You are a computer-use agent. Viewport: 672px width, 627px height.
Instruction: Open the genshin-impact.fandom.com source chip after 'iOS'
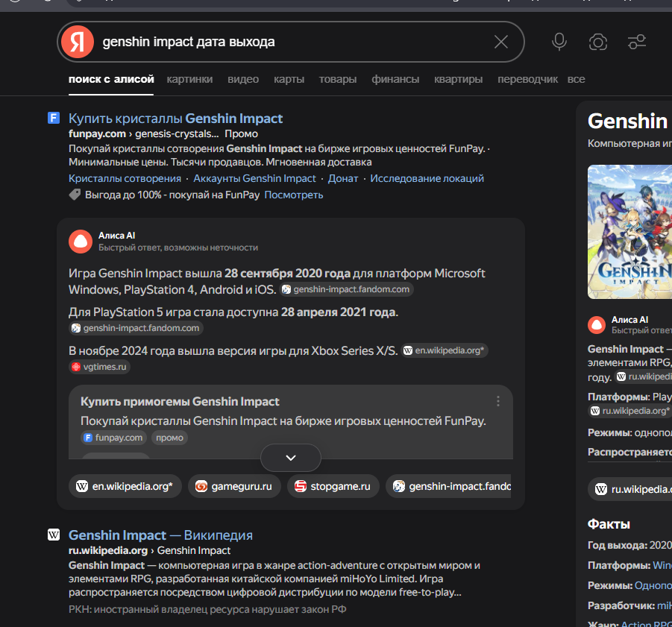[x=346, y=289]
